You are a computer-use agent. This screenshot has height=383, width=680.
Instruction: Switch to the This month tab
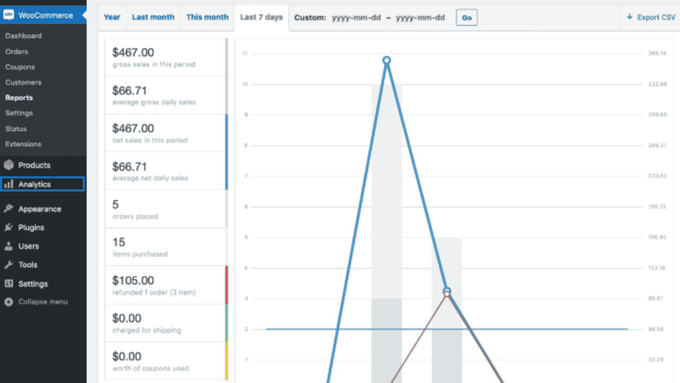pyautogui.click(x=207, y=17)
